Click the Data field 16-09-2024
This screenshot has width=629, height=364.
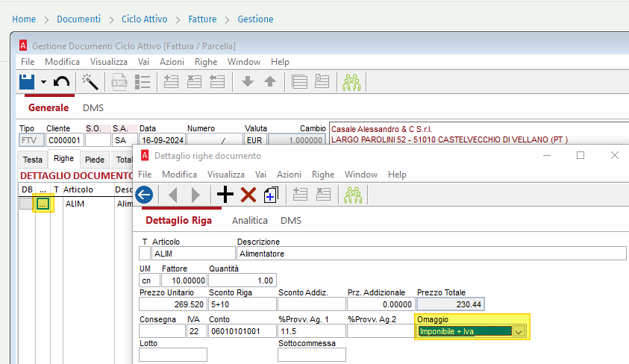pyautogui.click(x=162, y=140)
